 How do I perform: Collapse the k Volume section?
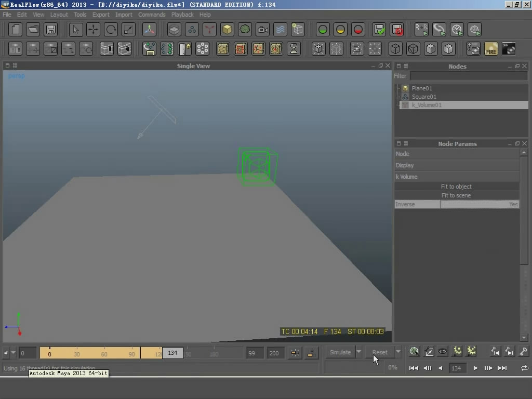[457, 177]
